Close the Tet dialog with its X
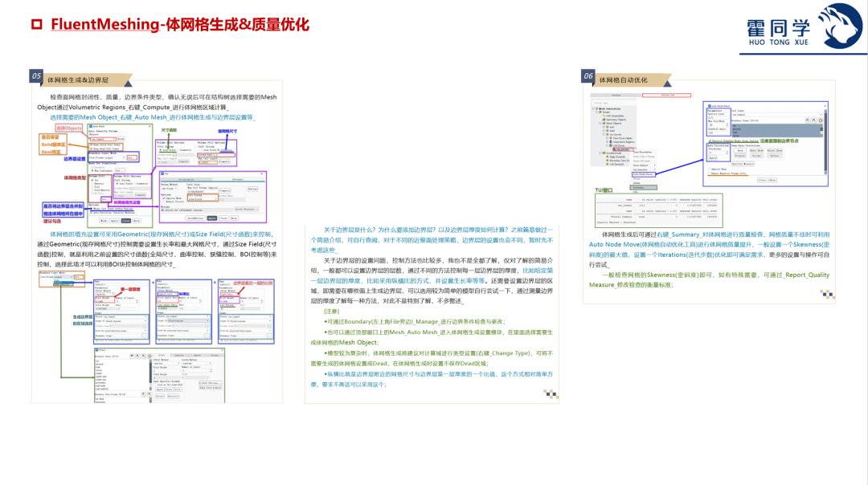868x485 pixels. (x=261, y=173)
